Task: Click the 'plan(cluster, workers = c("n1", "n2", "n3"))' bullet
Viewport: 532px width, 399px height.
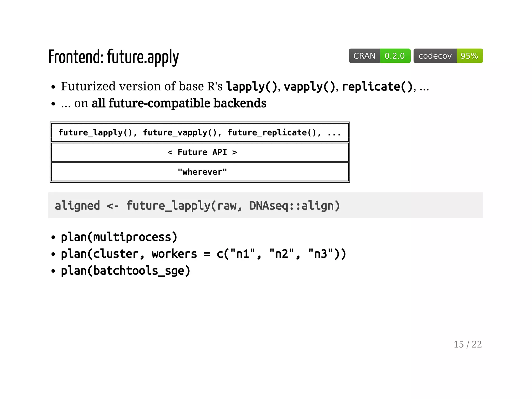Action: coord(203,254)
